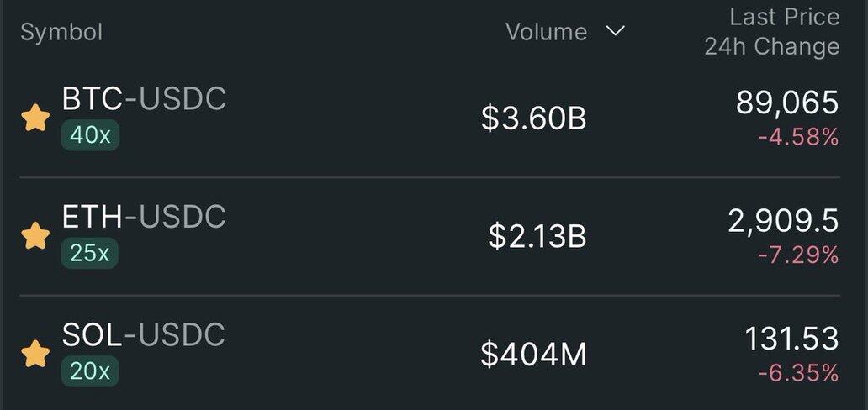The width and height of the screenshot is (868, 410).
Task: Click BTC's $3.60B volume value
Action: (533, 118)
